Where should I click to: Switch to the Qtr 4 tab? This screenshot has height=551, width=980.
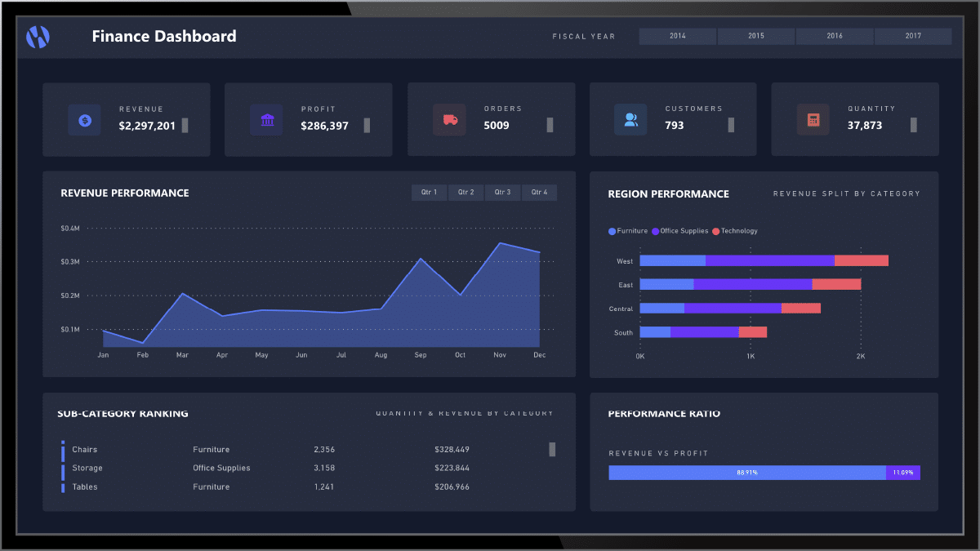539,192
